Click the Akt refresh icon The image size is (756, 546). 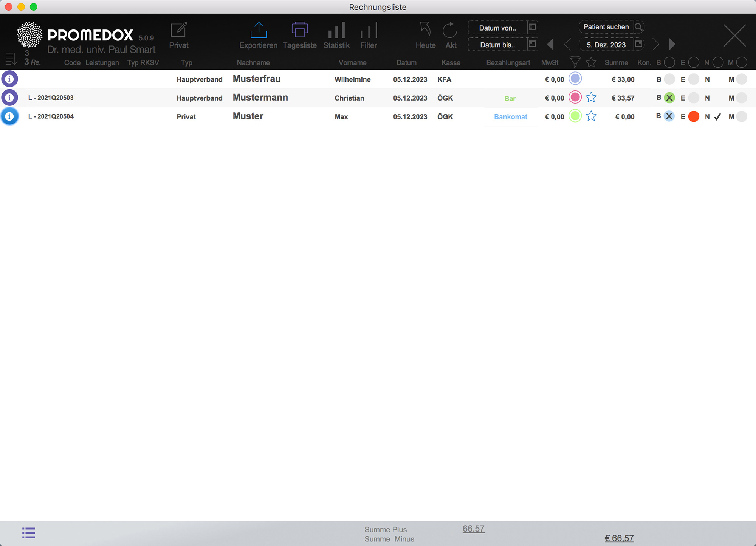point(450,30)
